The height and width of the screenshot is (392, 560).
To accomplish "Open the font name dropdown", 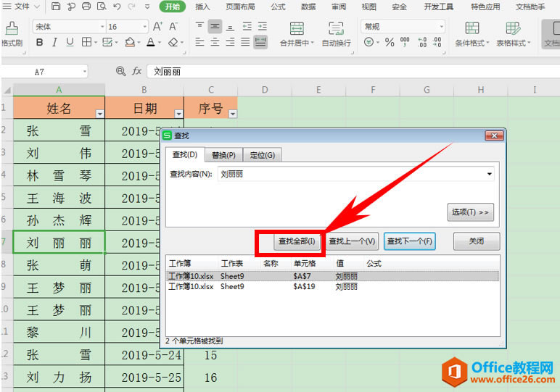I will tap(102, 27).
